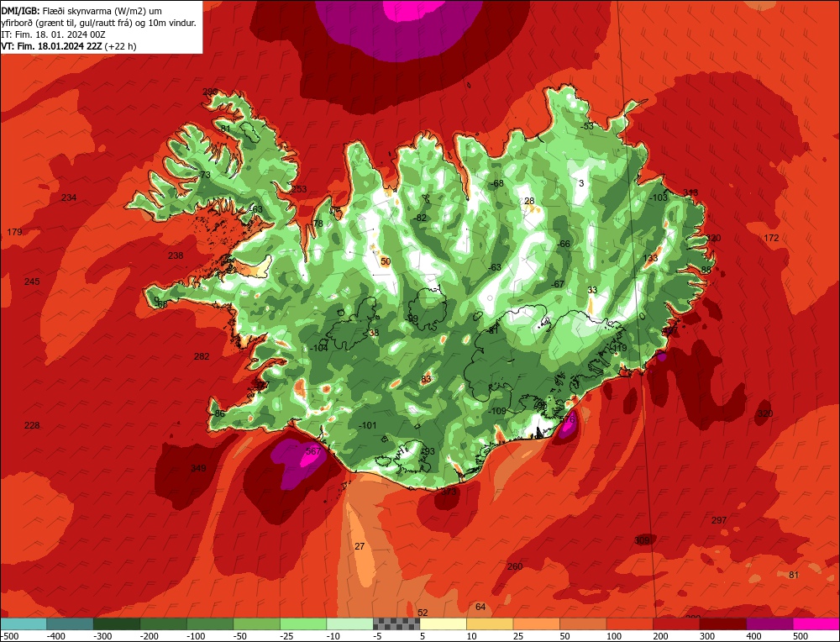Image resolution: width=840 pixels, height=642 pixels.
Task: Select the 349 value southwest of Iceland
Action: tap(198, 468)
